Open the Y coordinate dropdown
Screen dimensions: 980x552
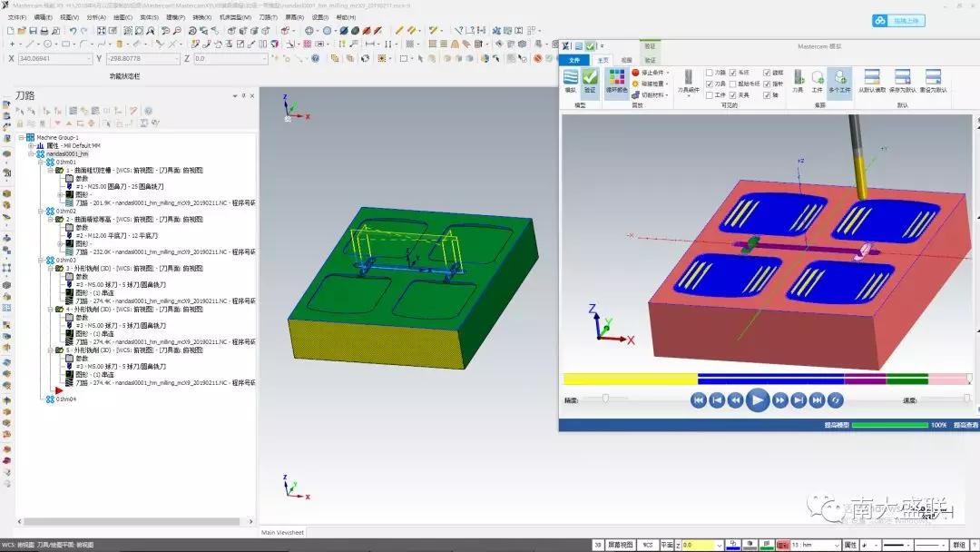(176, 59)
